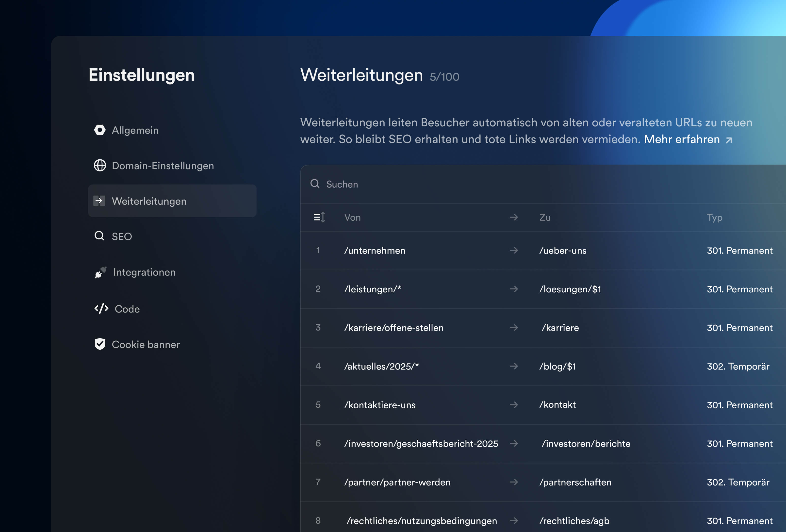Click the Weiterleitungen arrow icon in sidebar

(99, 201)
